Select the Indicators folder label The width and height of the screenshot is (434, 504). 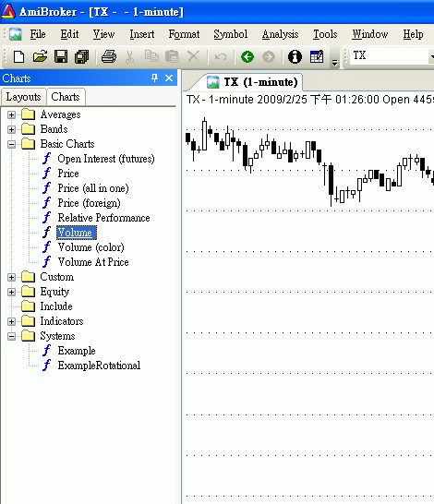click(62, 321)
